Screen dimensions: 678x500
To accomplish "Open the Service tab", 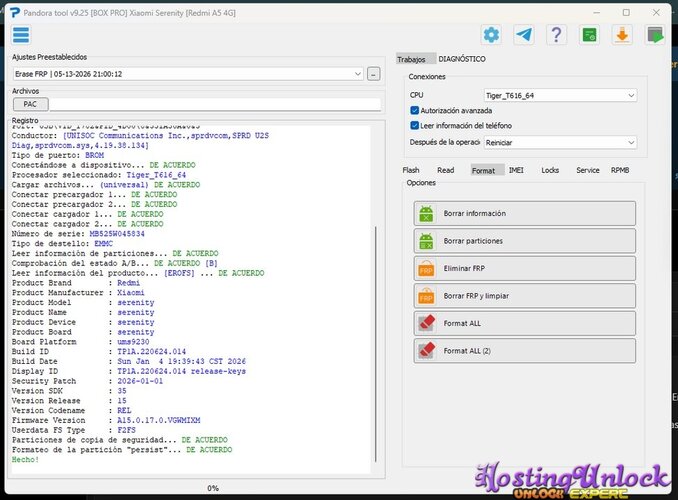I will [588, 170].
